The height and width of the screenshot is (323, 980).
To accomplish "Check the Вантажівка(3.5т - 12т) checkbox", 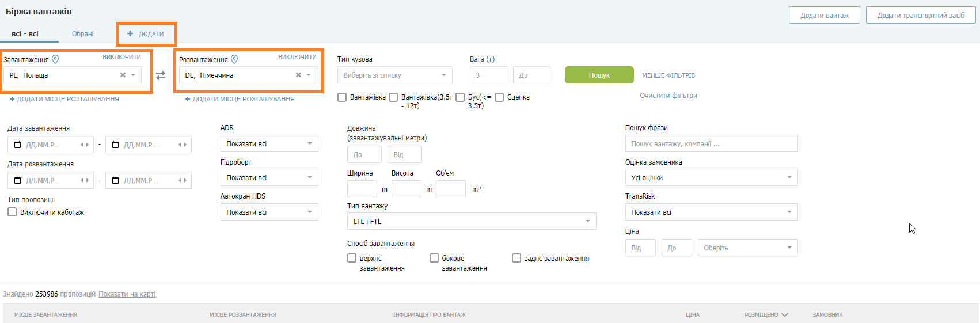I will (x=393, y=97).
